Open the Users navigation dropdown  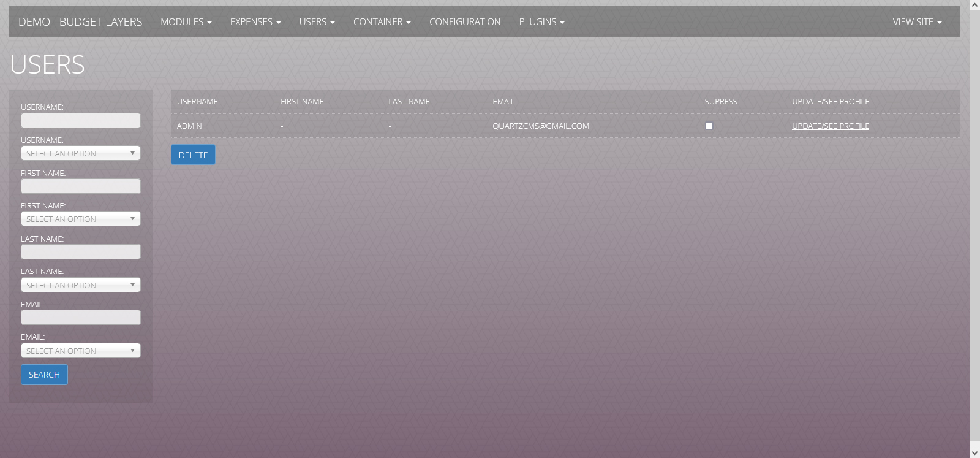317,22
